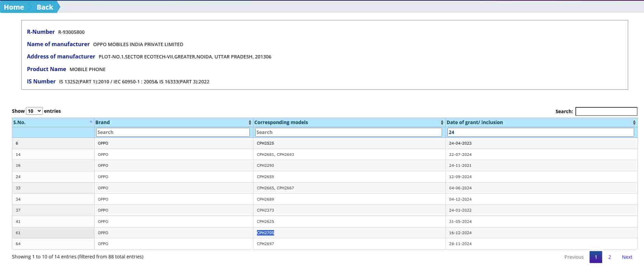The width and height of the screenshot is (644, 268).
Task: Click the CPH2681, CPH2693 models cell
Action: coord(275,155)
